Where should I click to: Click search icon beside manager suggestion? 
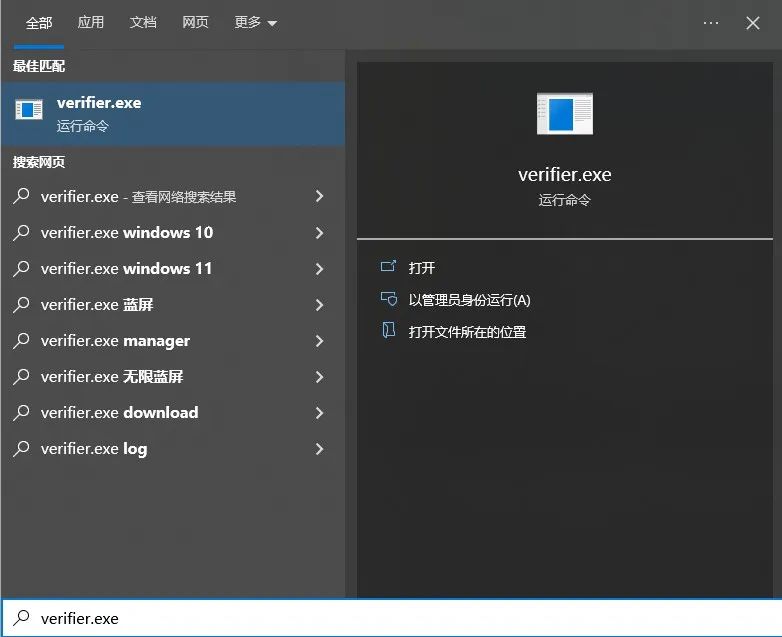pyautogui.click(x=21, y=341)
